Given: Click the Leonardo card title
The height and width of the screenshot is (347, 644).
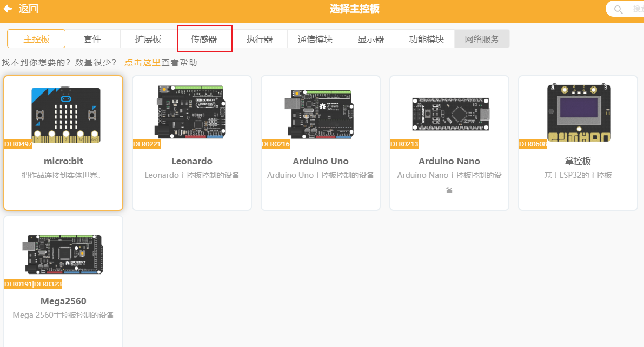Looking at the screenshot, I should 192,161.
